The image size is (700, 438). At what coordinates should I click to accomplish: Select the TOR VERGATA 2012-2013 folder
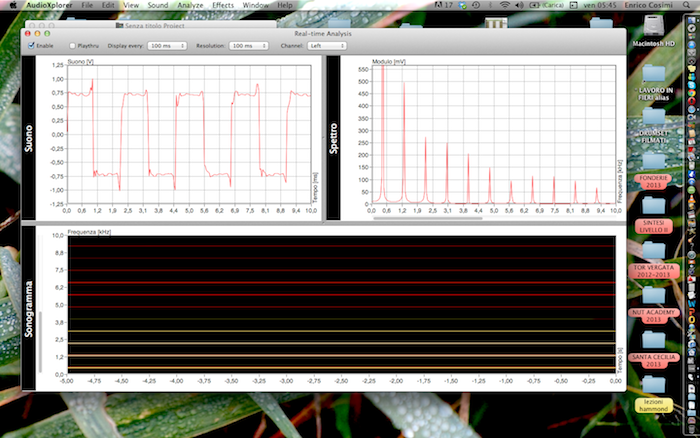pyautogui.click(x=654, y=252)
